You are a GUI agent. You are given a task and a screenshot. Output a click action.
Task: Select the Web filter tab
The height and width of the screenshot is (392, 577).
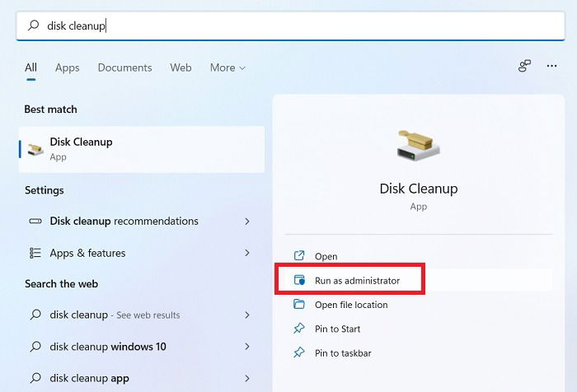pos(181,68)
